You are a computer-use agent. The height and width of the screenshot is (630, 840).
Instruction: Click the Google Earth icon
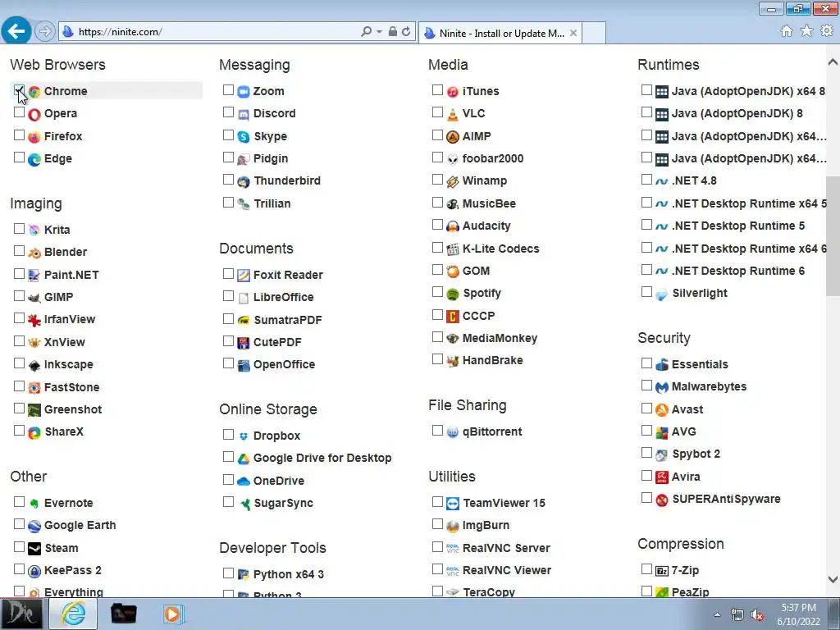34,526
